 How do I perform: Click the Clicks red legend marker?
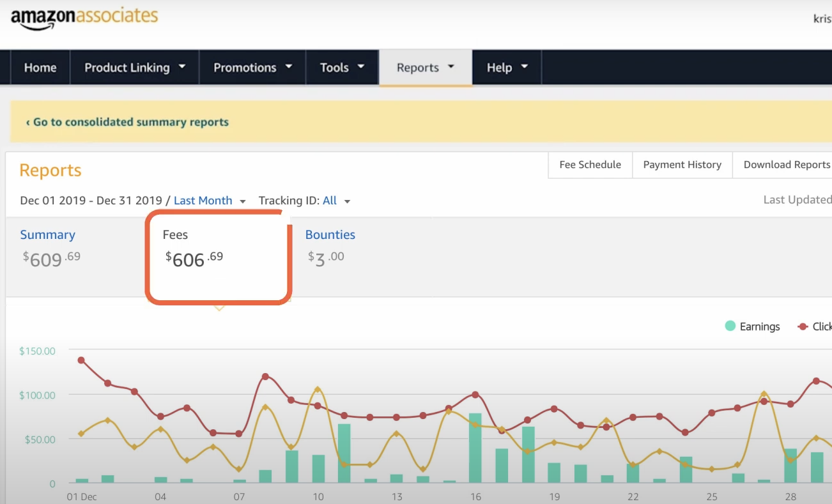tap(803, 326)
